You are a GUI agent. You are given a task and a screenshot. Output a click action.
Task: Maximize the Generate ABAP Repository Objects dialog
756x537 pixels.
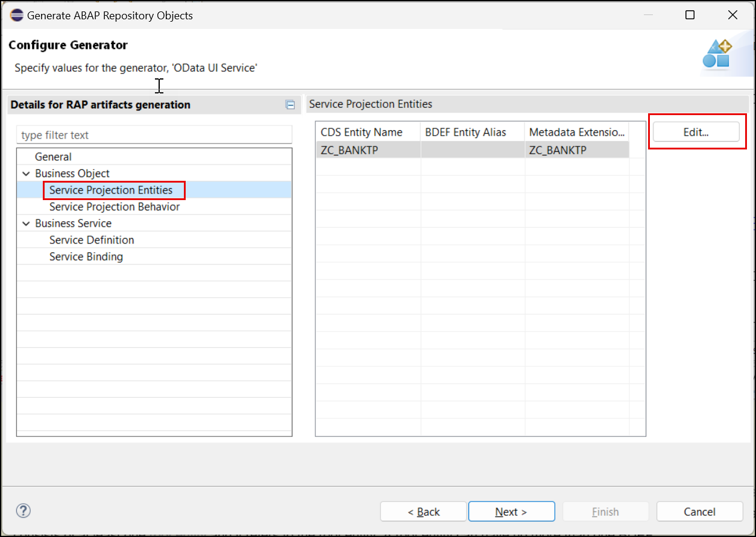pyautogui.click(x=690, y=15)
